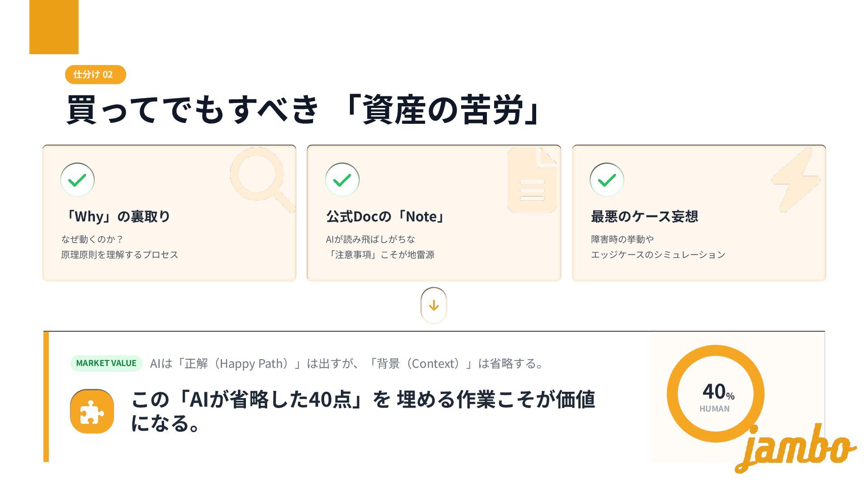
Task: Click the 40% HUMAN donut chart
Action: (x=715, y=394)
